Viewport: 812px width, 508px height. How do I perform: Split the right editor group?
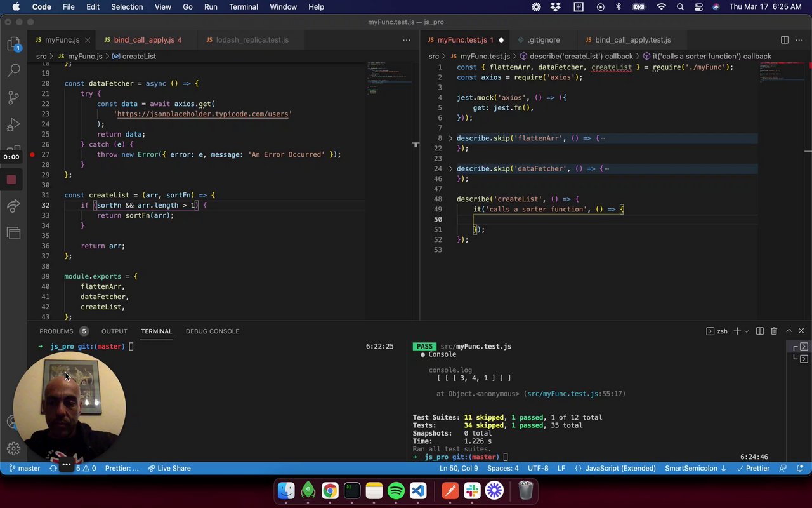[784, 39]
